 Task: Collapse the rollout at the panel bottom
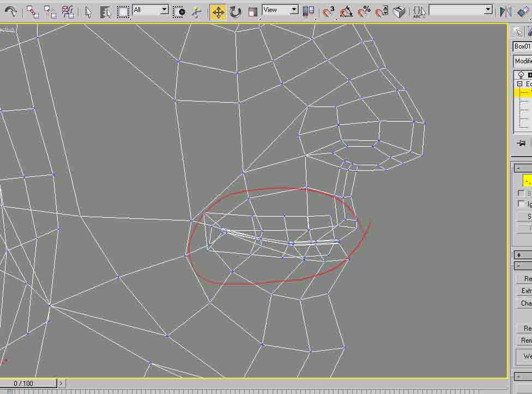[x=518, y=377]
